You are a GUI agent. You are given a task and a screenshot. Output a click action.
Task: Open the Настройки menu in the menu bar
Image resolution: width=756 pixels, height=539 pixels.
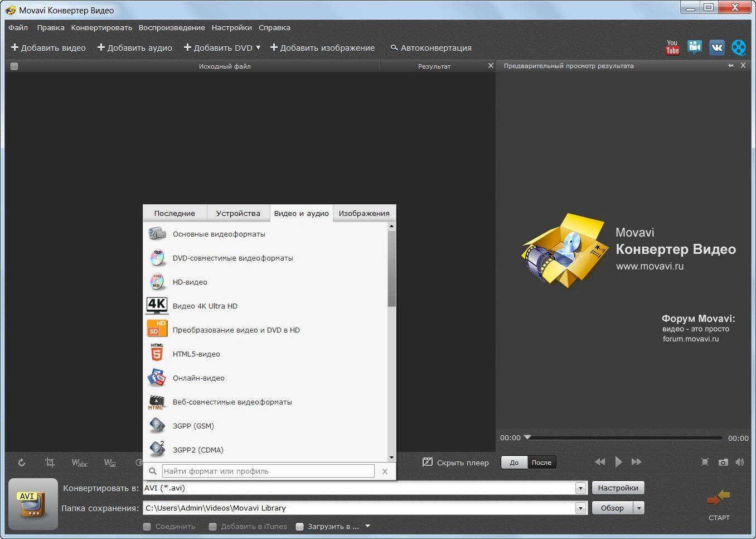[x=231, y=27]
